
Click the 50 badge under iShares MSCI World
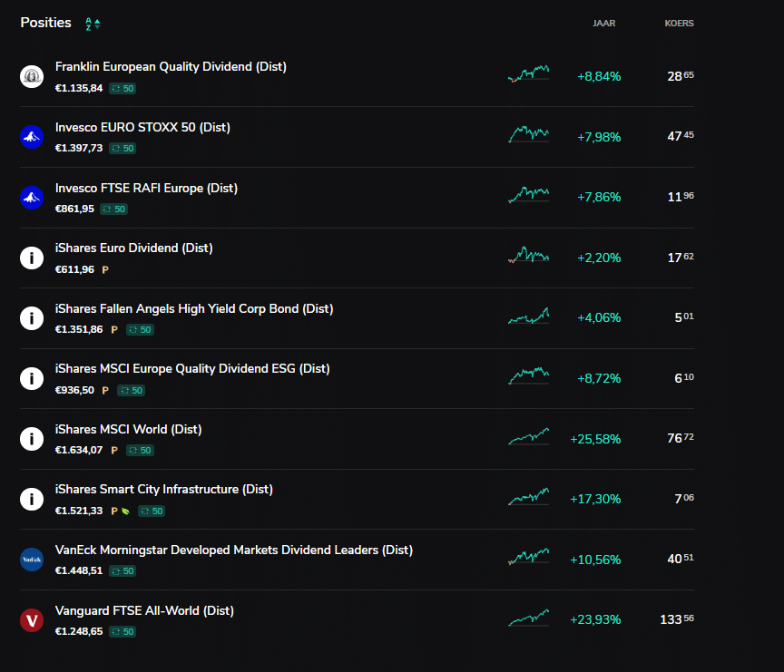pos(140,450)
